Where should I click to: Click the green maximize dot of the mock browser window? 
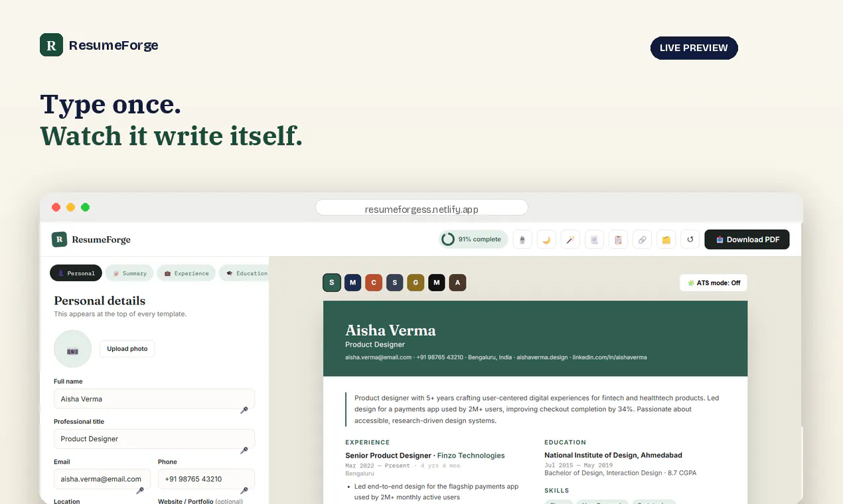85,208
